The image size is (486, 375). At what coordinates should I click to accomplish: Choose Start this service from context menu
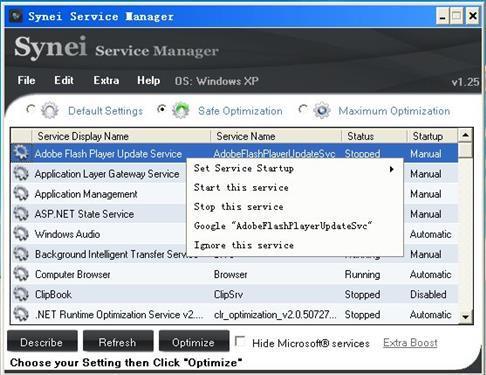295,188
